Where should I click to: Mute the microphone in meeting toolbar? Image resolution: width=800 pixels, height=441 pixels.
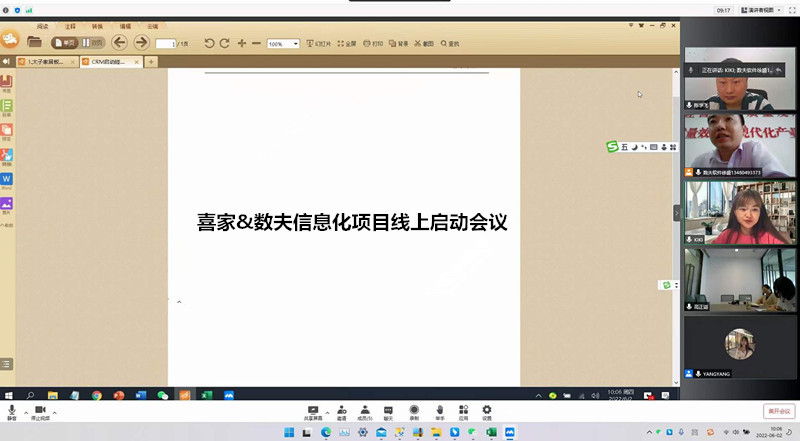(x=12, y=411)
